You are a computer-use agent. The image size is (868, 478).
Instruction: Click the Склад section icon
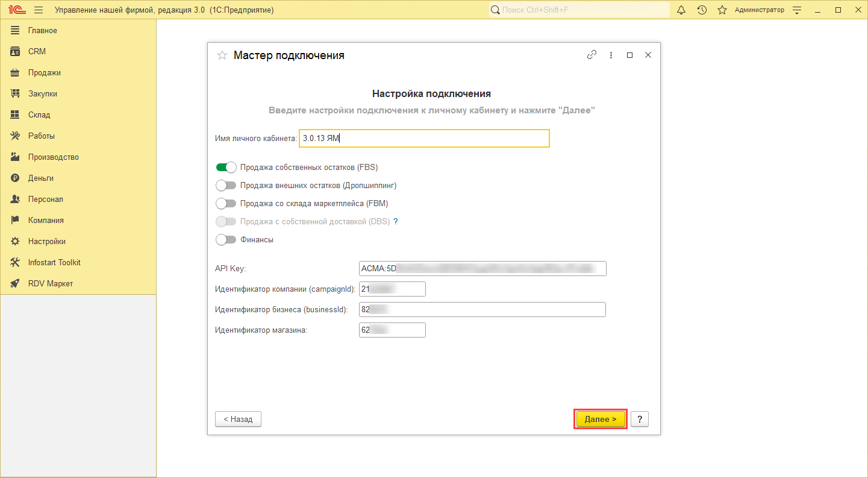tap(16, 115)
